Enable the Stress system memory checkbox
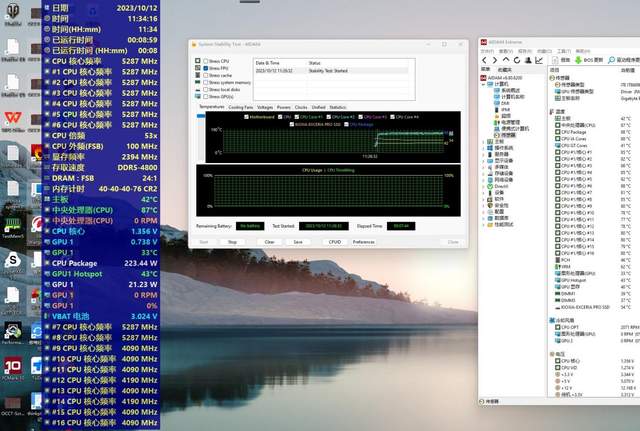640x431 pixels. click(x=206, y=82)
